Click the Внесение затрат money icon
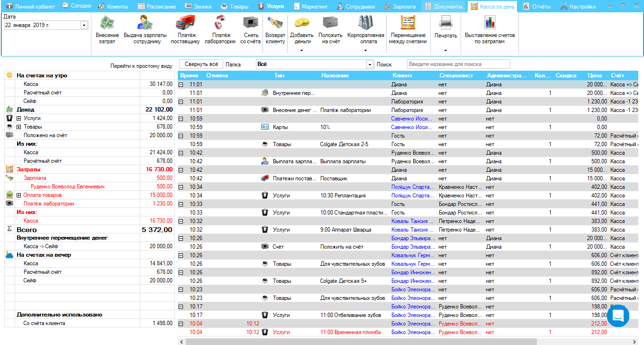Screen dimensions: 644x345 click(x=107, y=23)
